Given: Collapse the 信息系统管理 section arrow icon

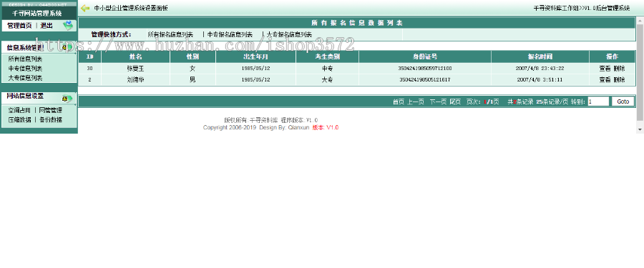Looking at the screenshot, I should pos(67,47).
